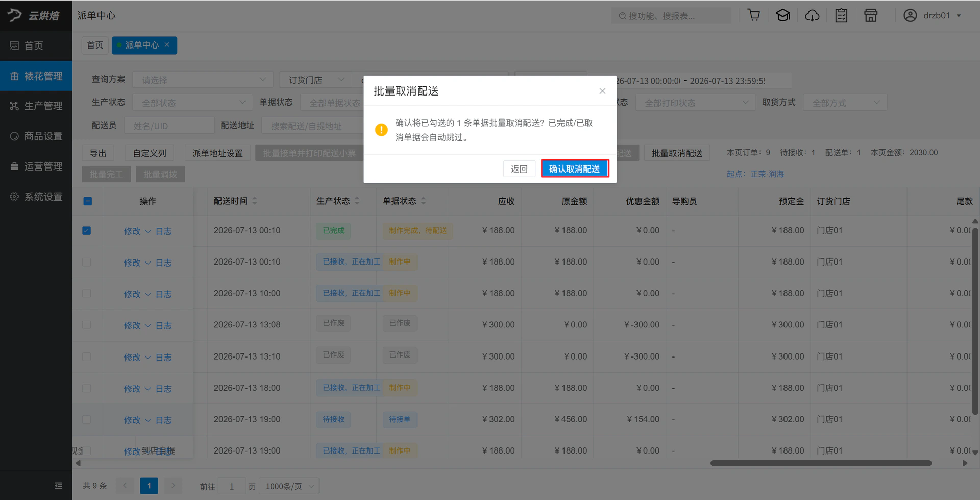
Task: Click the store icon in header
Action: 871,15
